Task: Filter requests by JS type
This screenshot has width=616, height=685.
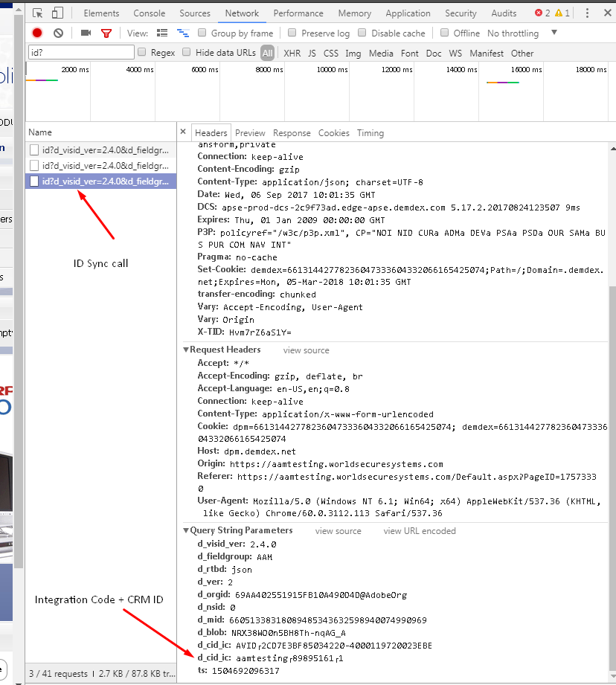Action: [312, 54]
